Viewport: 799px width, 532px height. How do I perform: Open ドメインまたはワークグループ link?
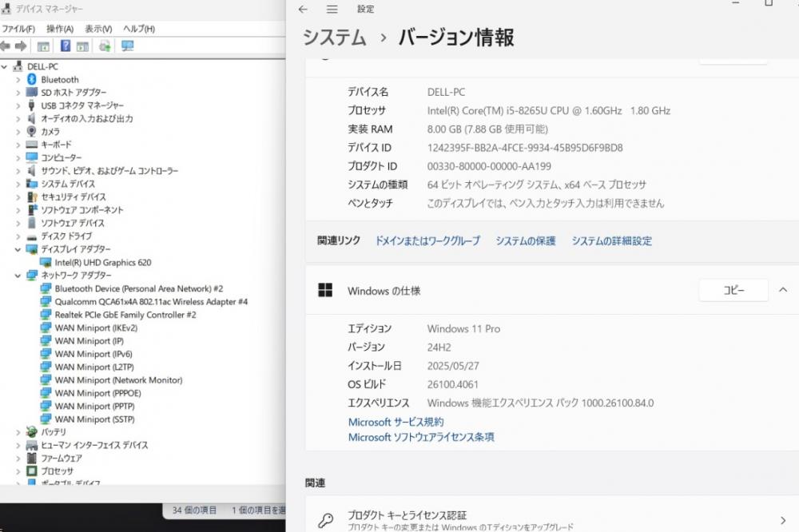coord(427,240)
